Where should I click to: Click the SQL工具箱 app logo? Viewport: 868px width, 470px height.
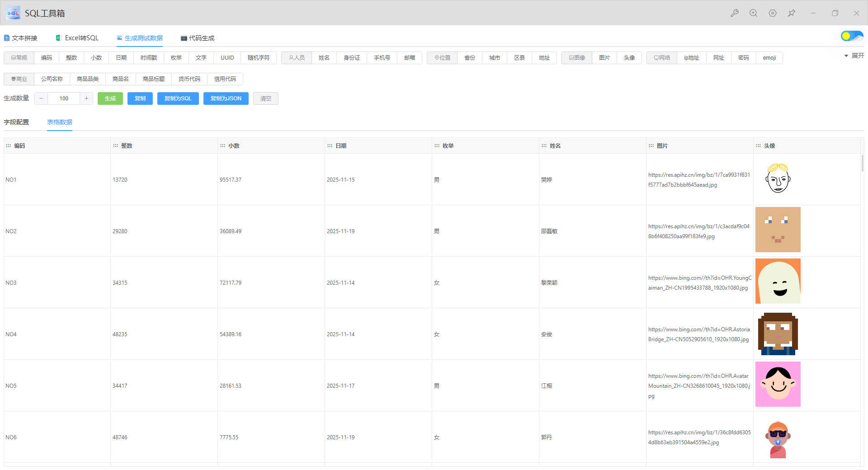pyautogui.click(x=13, y=13)
